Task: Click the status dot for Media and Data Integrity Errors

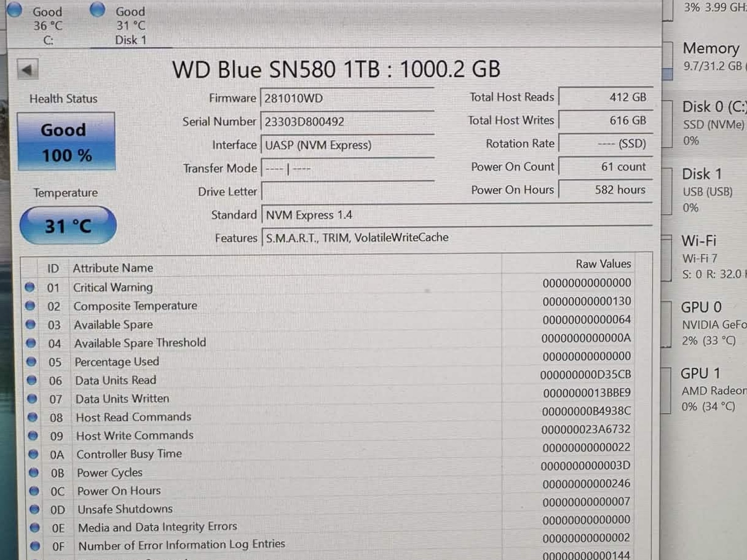Action: [x=35, y=528]
